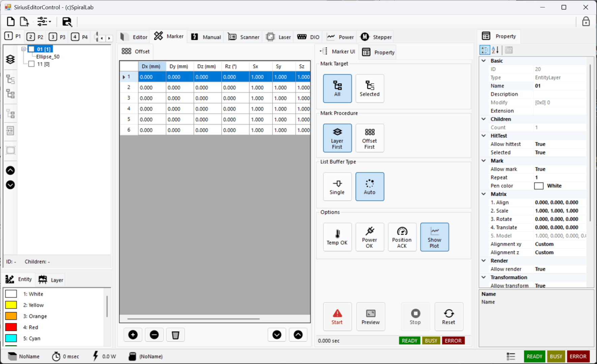This screenshot has height=364, width=597.
Task: Toggle checkbox of layer 01
Action: click(31, 49)
